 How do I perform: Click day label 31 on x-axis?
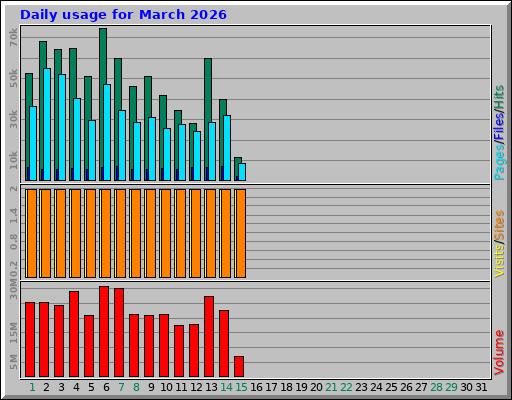click(x=481, y=387)
